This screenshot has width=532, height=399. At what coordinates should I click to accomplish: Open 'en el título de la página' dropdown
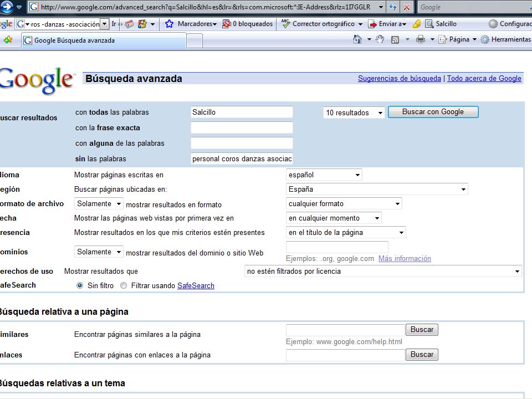click(x=346, y=232)
